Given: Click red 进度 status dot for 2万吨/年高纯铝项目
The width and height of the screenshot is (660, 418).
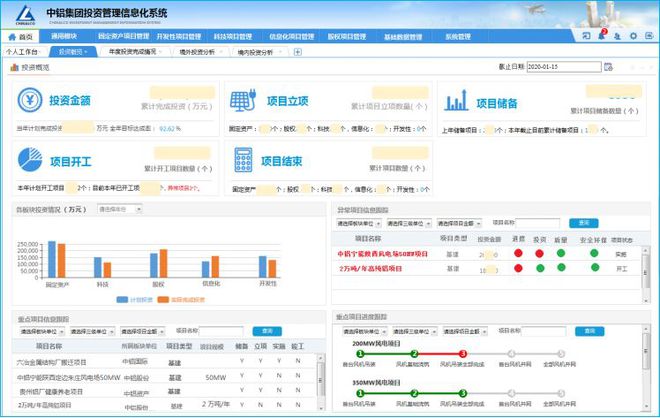Looking at the screenshot, I should tap(518, 268).
